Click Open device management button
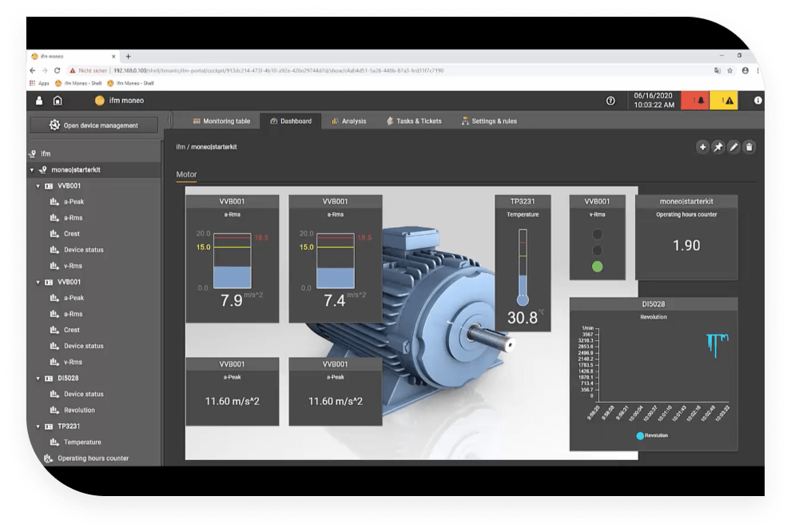The image size is (791, 532). coord(93,125)
